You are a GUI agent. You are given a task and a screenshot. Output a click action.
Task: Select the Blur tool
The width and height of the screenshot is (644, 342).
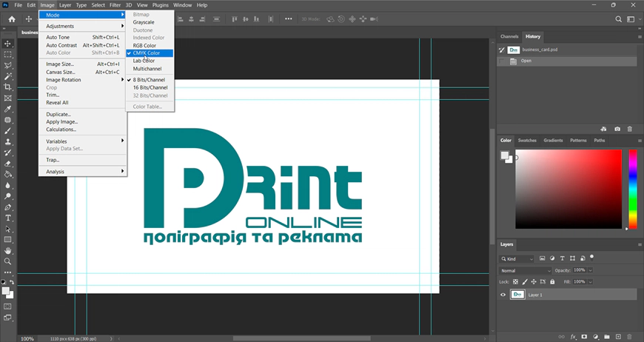point(7,186)
